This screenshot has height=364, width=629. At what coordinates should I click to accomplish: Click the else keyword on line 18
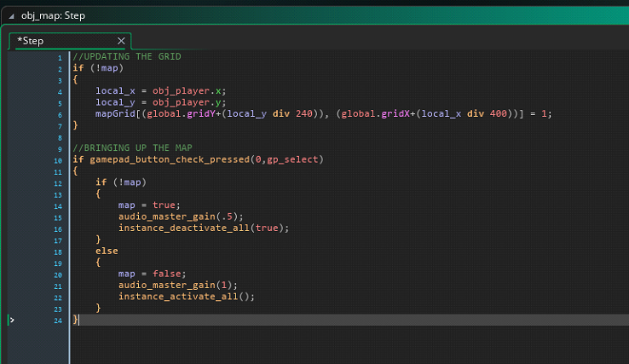(107, 251)
